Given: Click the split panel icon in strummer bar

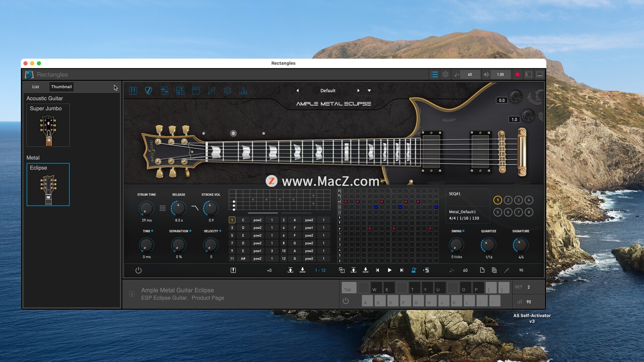Looking at the screenshot, I should (233, 270).
